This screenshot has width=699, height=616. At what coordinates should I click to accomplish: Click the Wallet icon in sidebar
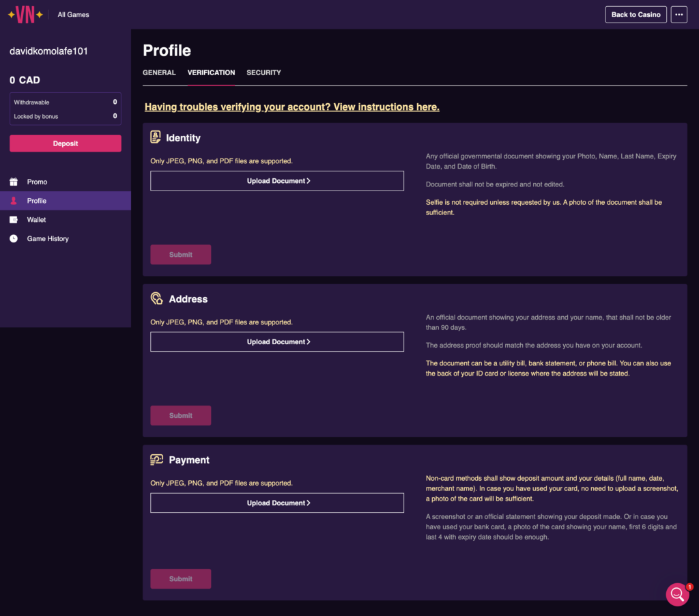[x=14, y=219]
